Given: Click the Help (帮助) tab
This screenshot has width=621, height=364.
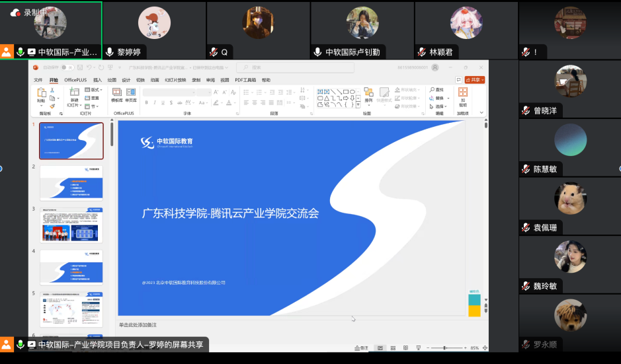Looking at the screenshot, I should pyautogui.click(x=266, y=80).
